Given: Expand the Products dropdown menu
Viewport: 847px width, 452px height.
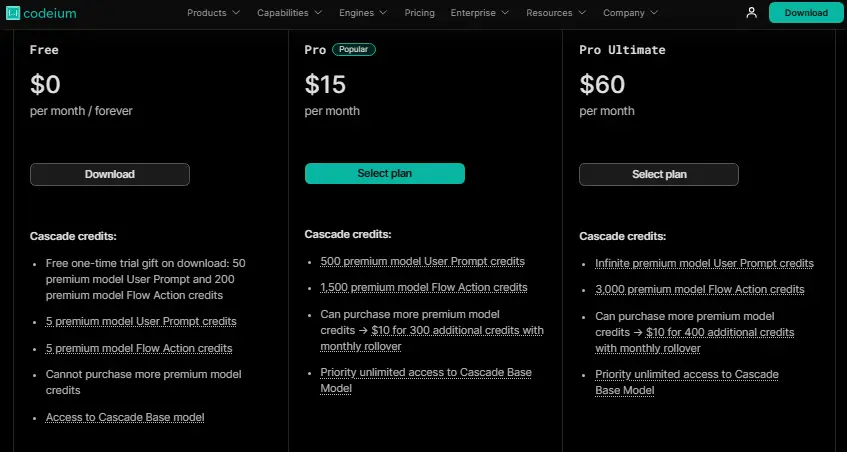Looking at the screenshot, I should [x=213, y=13].
